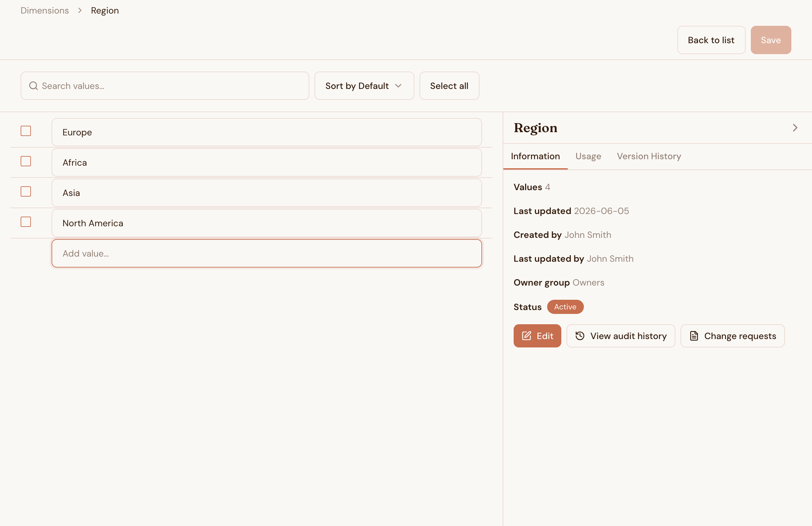Screen dimensions: 812x526
Task: Click the Edit button
Action: click(537, 336)
